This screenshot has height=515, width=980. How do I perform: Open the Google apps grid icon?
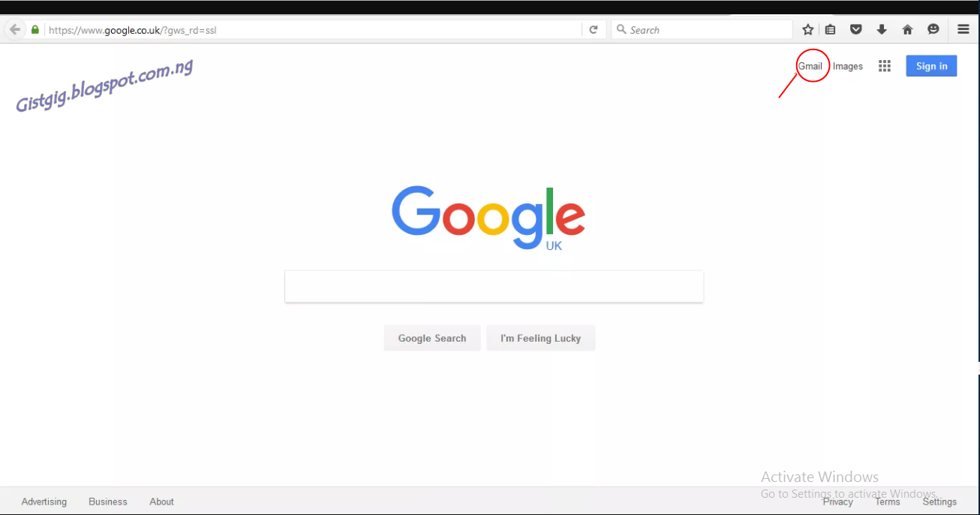tap(885, 66)
